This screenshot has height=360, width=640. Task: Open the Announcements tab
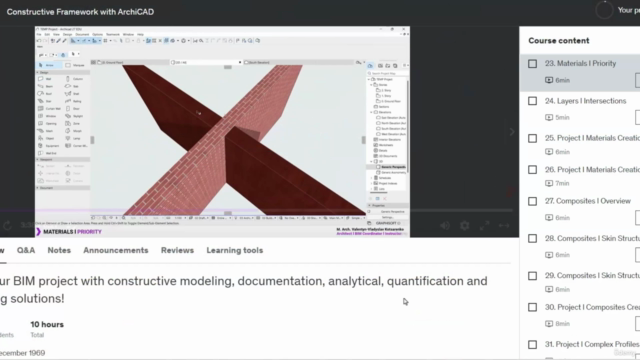coord(116,250)
